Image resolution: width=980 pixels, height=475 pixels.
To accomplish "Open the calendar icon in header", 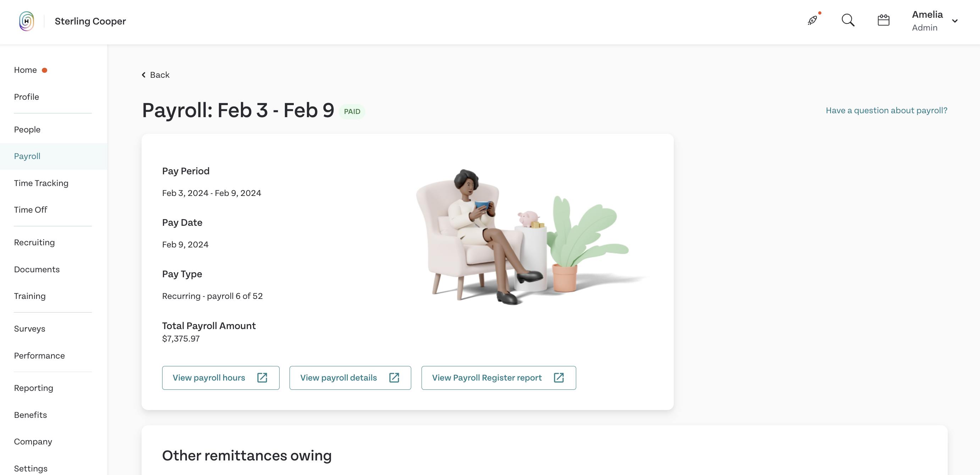I will coord(883,20).
